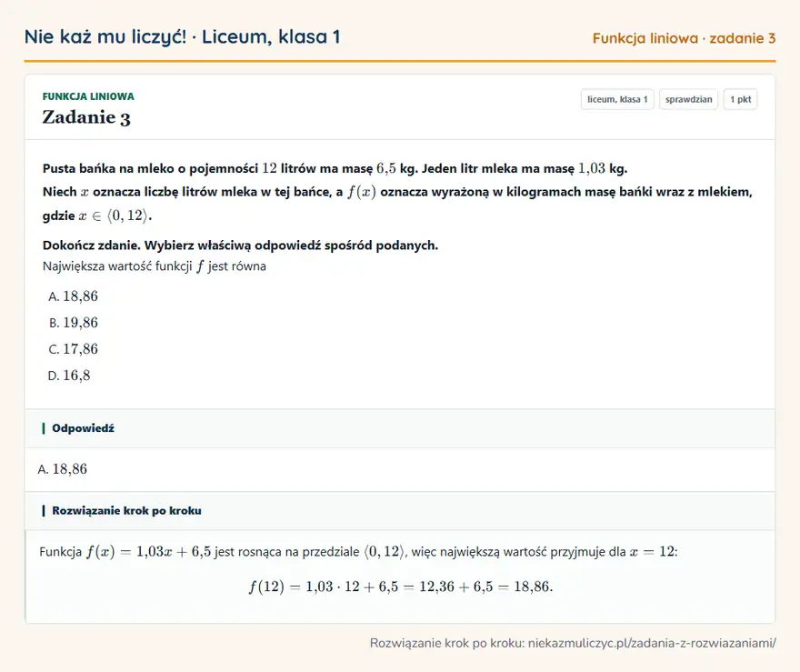The width and height of the screenshot is (800, 672).
Task: Select answer option D. 16,8
Action: [69, 376]
